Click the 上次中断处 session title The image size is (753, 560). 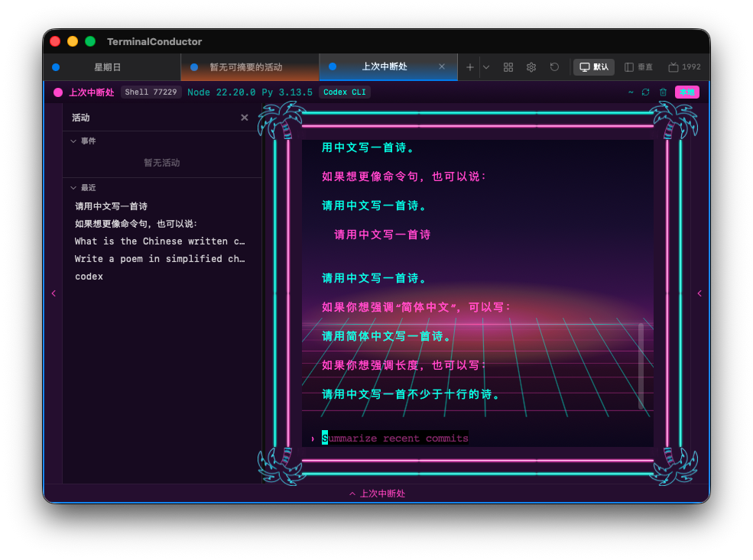click(x=91, y=92)
